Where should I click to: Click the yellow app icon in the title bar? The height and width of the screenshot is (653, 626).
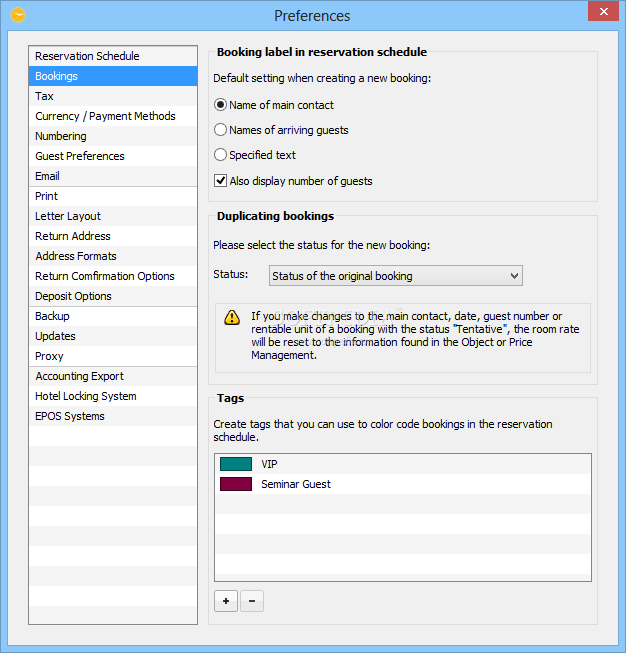click(18, 15)
